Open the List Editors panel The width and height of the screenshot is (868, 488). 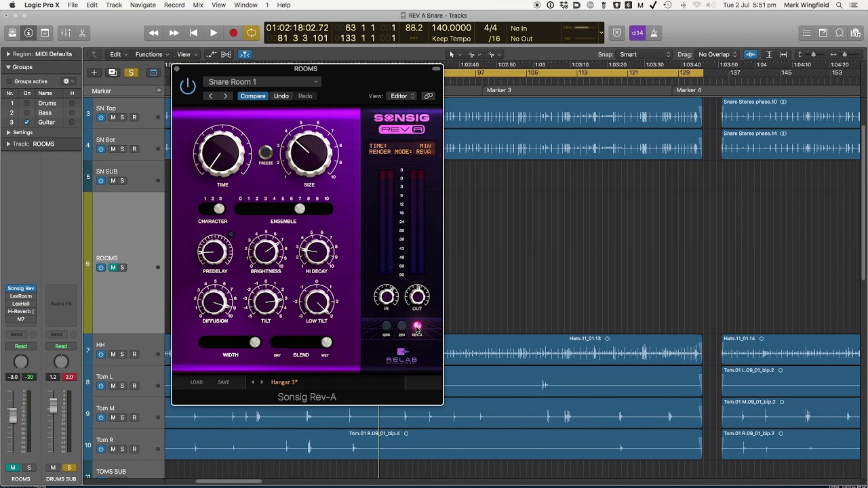(806, 33)
